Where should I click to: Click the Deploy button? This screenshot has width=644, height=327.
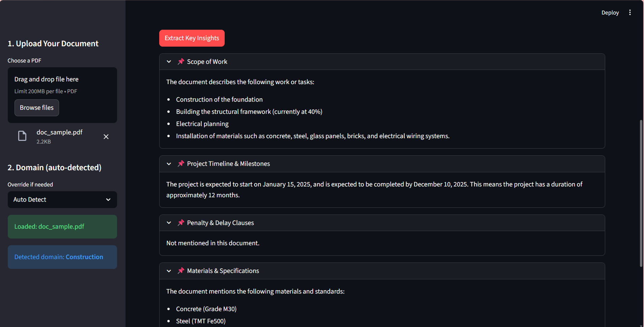pyautogui.click(x=610, y=12)
